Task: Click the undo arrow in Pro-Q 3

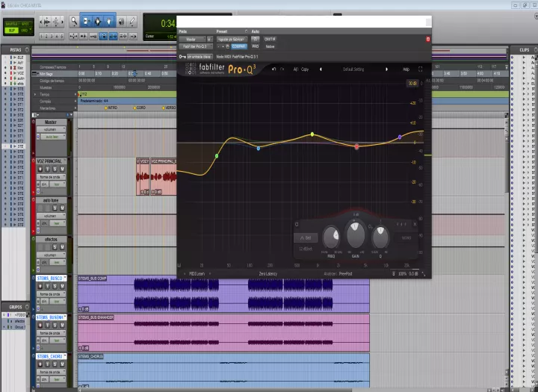Action: [273, 69]
